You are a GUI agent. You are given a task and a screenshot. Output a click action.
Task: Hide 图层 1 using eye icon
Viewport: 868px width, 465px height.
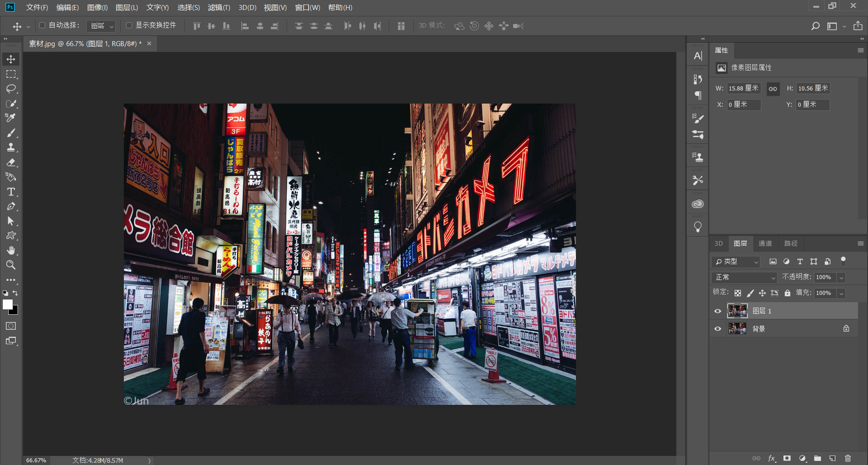point(717,311)
